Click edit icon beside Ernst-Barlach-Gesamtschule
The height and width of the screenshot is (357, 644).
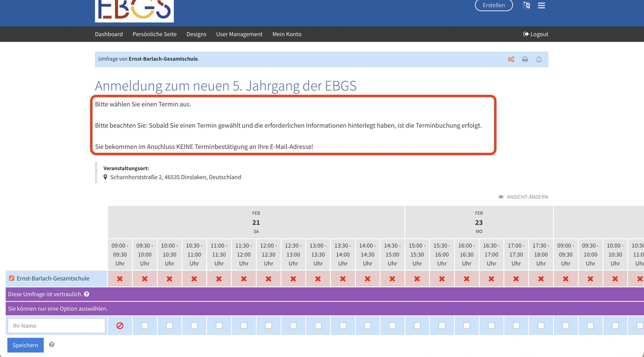click(12, 278)
